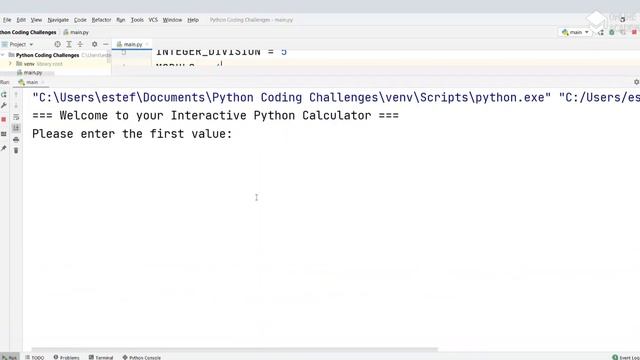Open the View menu

coord(36,20)
